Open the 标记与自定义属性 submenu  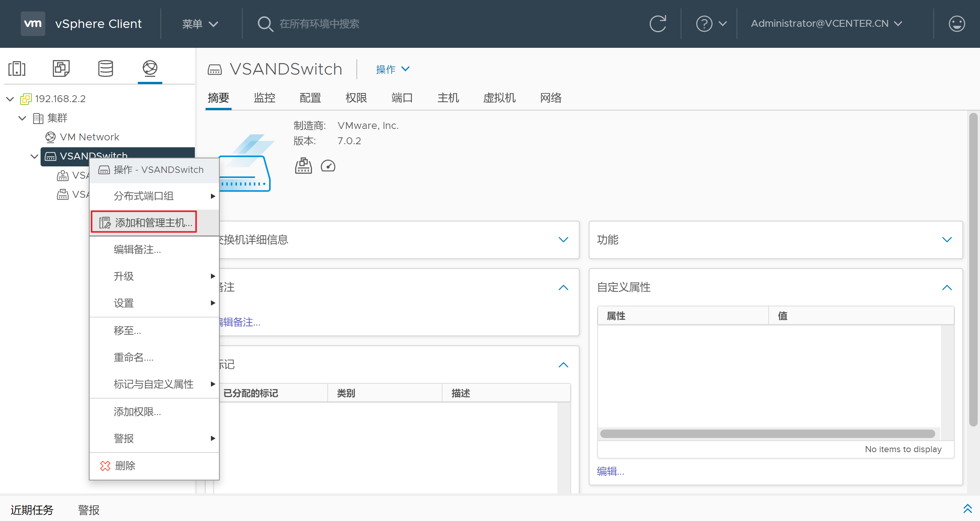pyautogui.click(x=154, y=384)
